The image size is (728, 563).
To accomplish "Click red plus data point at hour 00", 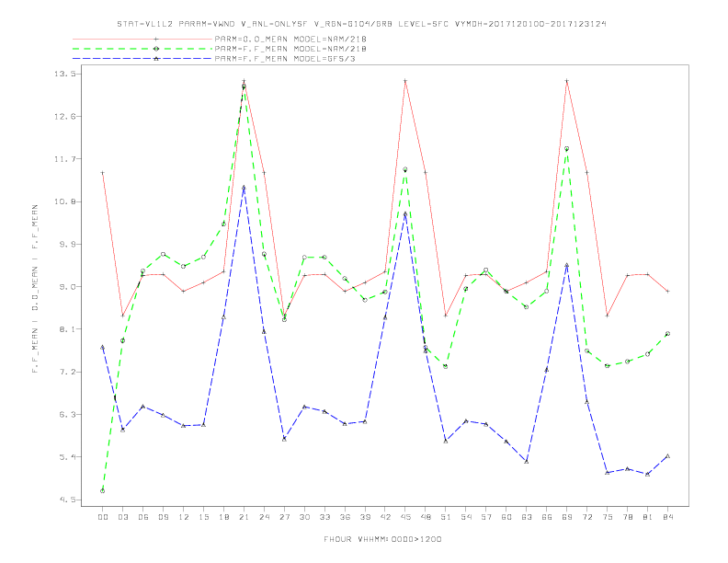I will point(103,173).
